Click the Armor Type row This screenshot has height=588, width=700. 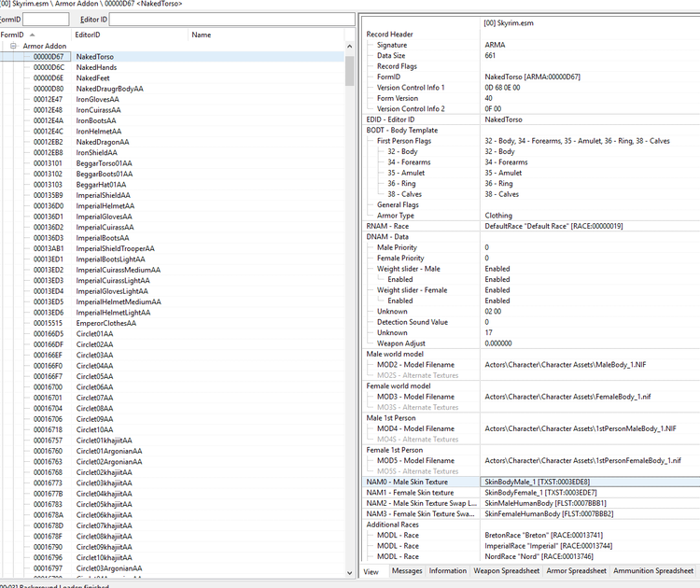[x=531, y=216]
